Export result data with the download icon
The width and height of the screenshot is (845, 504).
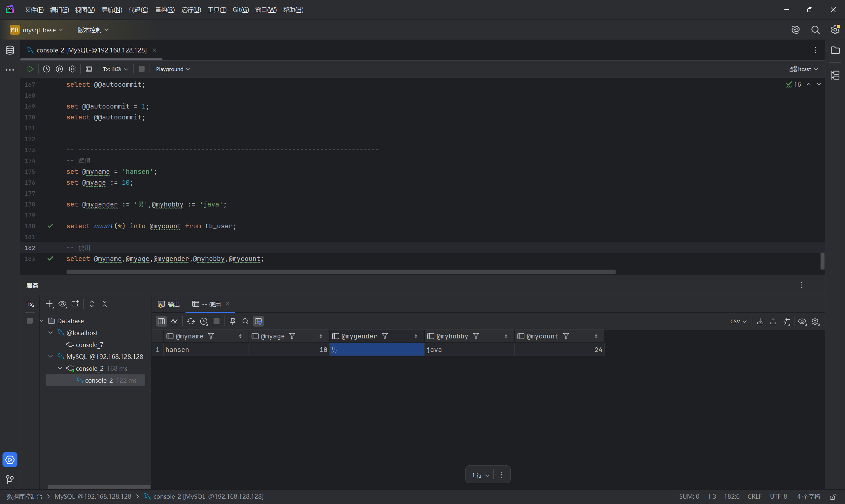coord(760,321)
